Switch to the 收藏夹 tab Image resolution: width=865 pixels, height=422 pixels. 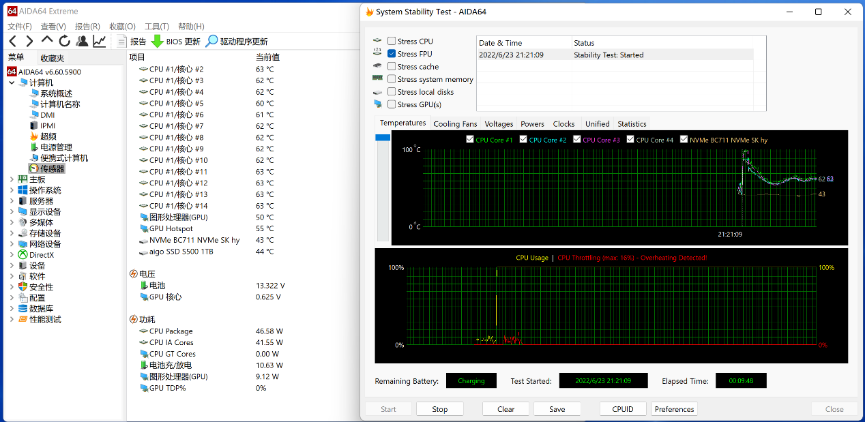(52, 58)
